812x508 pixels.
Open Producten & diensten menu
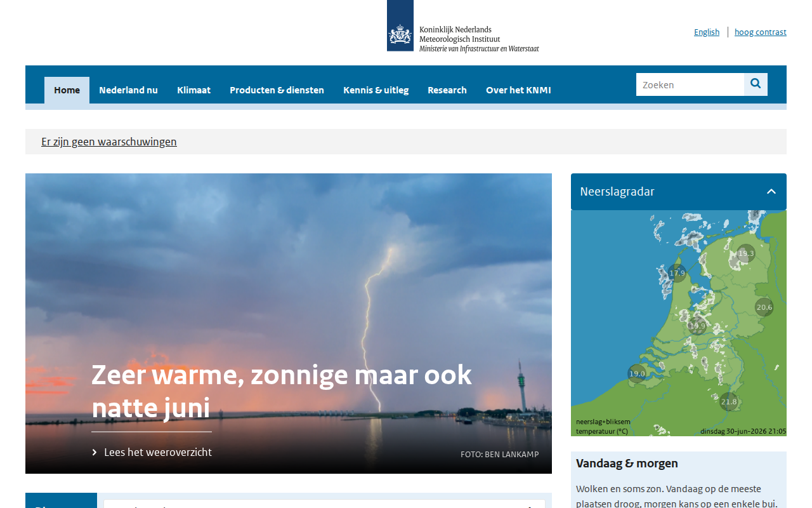pyautogui.click(x=277, y=90)
